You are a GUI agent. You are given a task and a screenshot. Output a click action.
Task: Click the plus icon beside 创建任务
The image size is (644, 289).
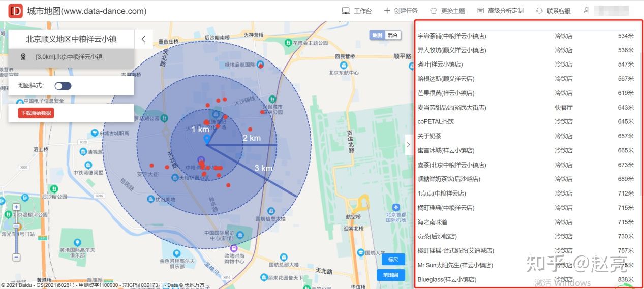(x=387, y=11)
